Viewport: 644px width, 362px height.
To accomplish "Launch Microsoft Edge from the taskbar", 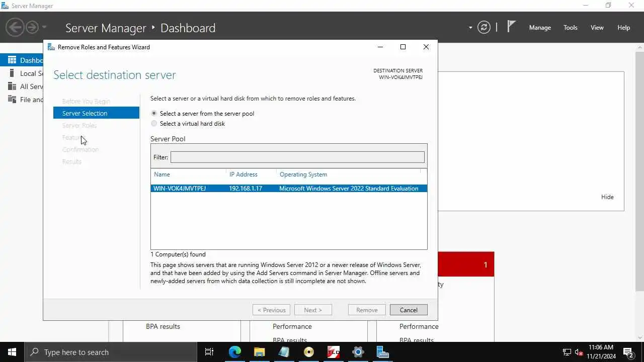I will pyautogui.click(x=235, y=352).
